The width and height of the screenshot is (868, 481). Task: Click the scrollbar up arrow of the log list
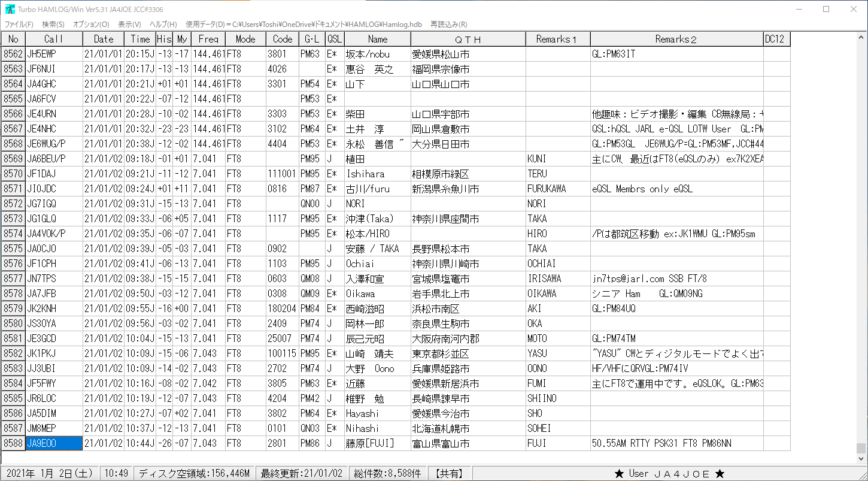[861, 37]
